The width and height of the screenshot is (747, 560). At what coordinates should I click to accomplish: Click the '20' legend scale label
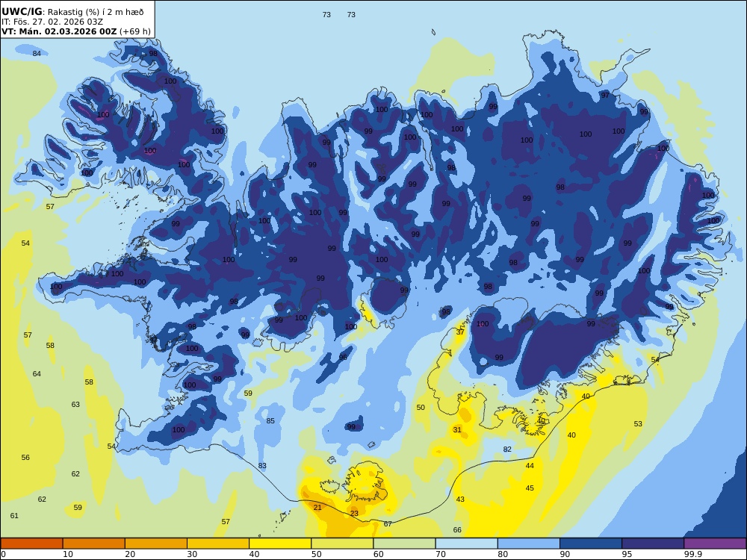click(130, 554)
